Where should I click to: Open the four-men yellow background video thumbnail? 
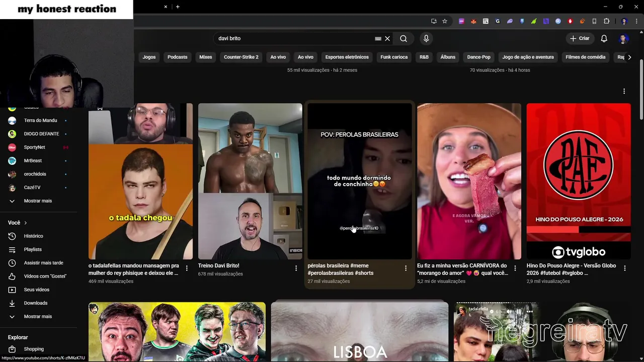pyautogui.click(x=177, y=332)
